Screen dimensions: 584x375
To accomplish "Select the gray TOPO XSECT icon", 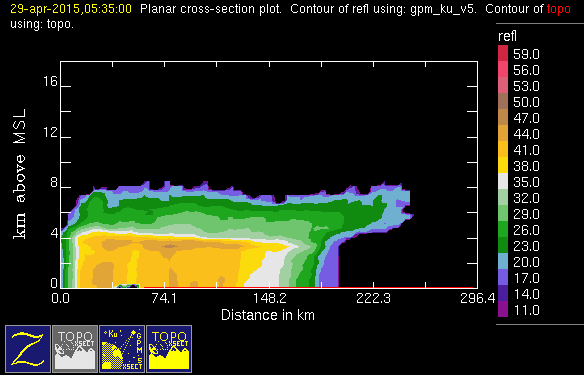I will point(75,349).
